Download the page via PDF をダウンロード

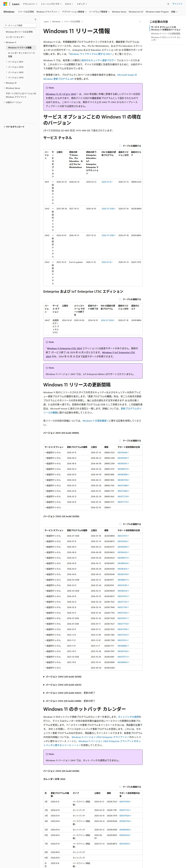click(14, 127)
